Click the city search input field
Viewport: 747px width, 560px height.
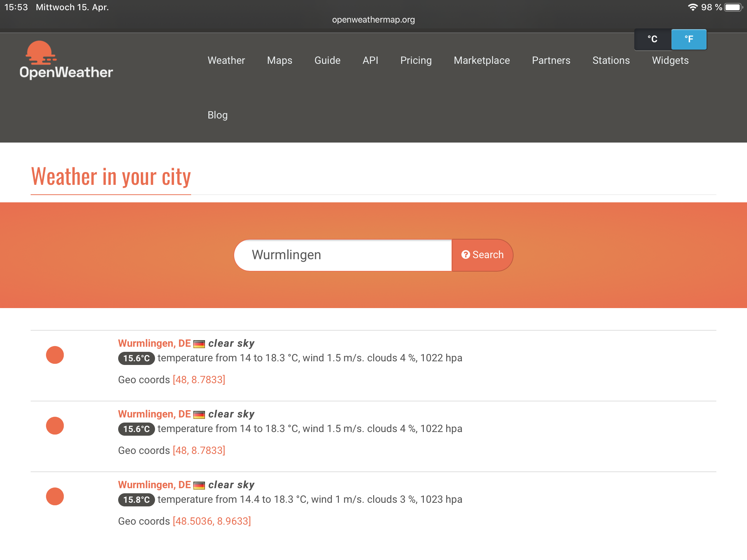point(343,255)
